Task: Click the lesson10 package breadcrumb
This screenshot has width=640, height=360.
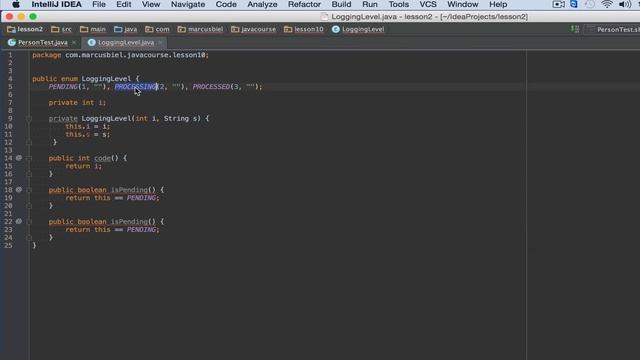Action: pyautogui.click(x=304, y=29)
